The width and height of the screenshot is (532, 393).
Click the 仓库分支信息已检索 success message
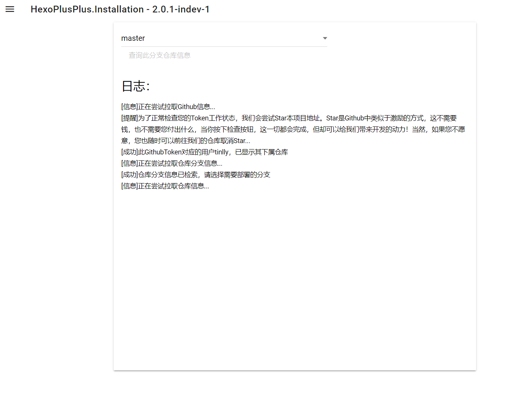coord(195,174)
